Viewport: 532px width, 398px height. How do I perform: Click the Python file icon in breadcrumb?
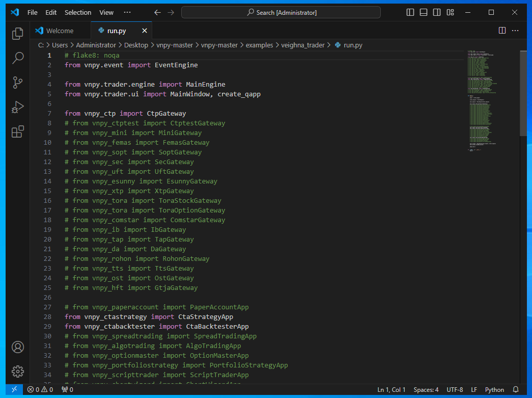[338, 45]
